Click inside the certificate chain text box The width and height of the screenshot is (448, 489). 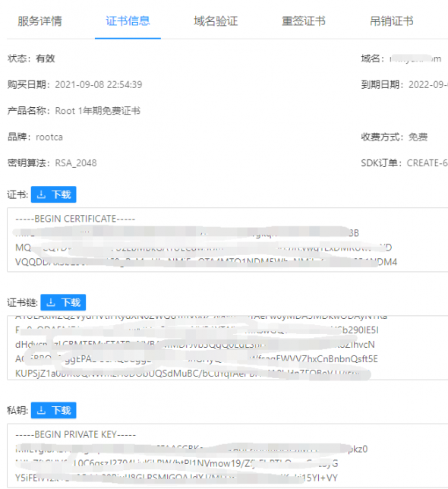[x=228, y=348]
